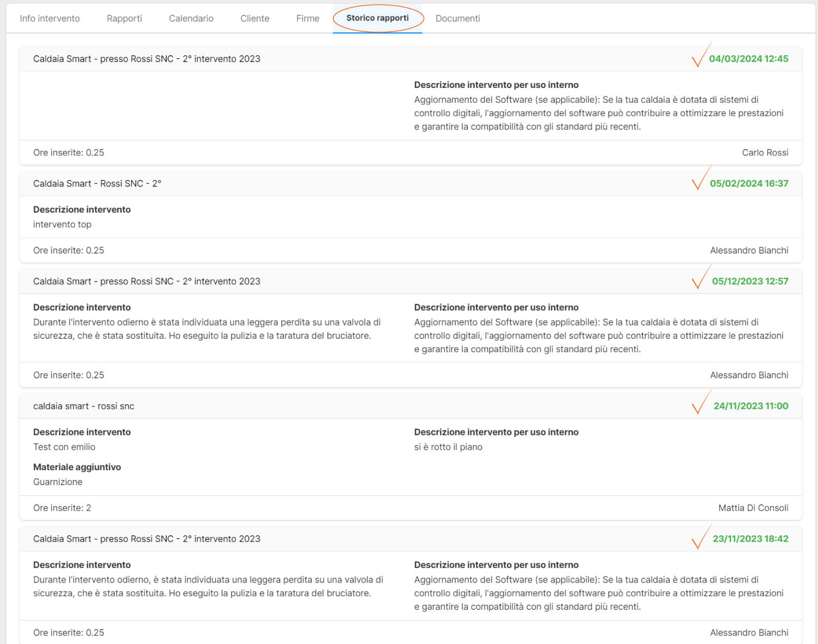Screen dimensions: 818x644
Task: Click technician name Mattia Di Consoli
Action: click(x=753, y=508)
